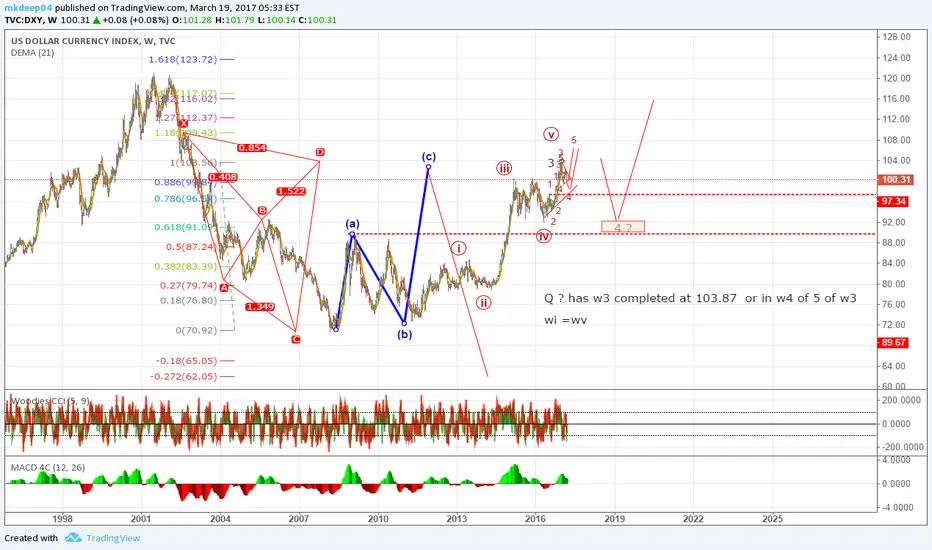Click the red X harmonic pattern point
This screenshot has height=550, width=932.
click(x=183, y=124)
